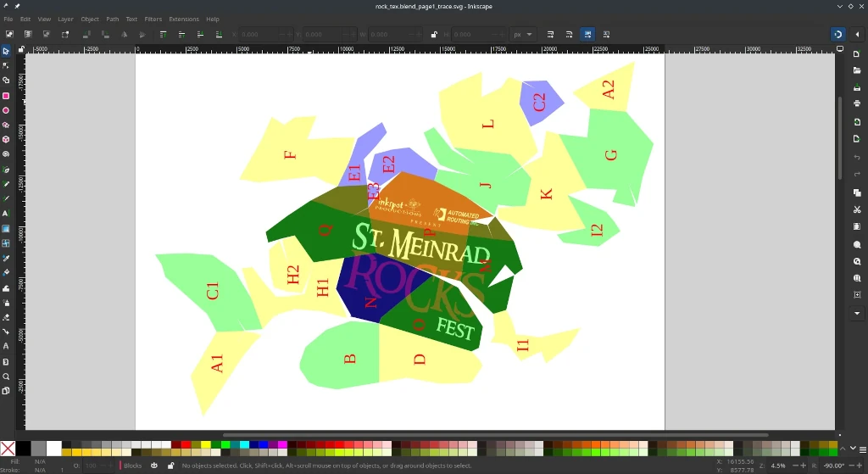Screen dimensions: 868x474
Task: Toggle guides lock at ruler corner
Action: (x=21, y=49)
